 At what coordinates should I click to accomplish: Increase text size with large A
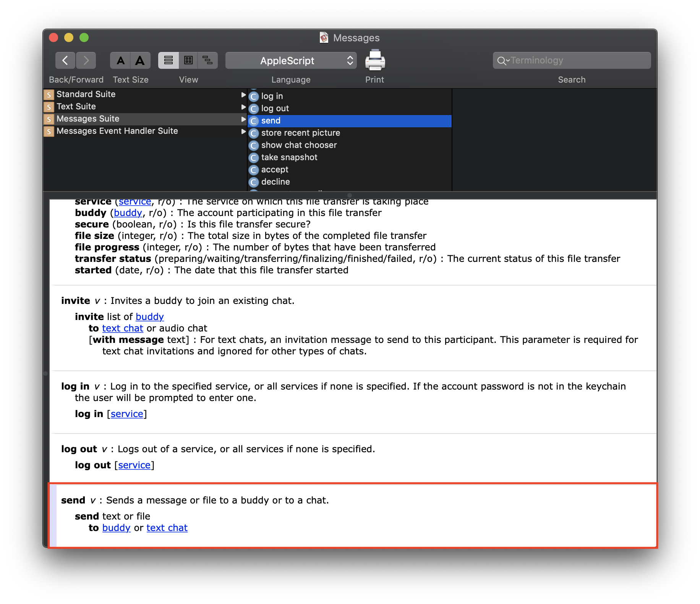[140, 60]
